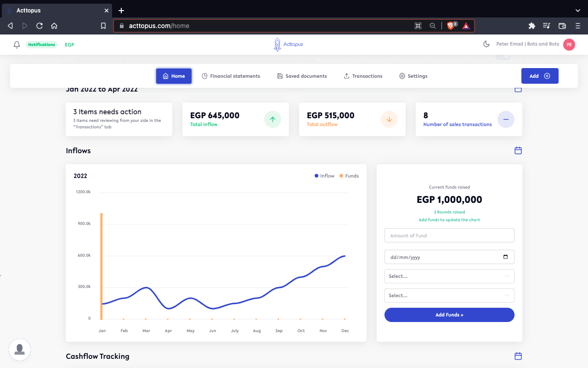Image resolution: width=588 pixels, height=368 pixels.
Task: Open the Inflows calendar icon
Action: pyautogui.click(x=518, y=150)
